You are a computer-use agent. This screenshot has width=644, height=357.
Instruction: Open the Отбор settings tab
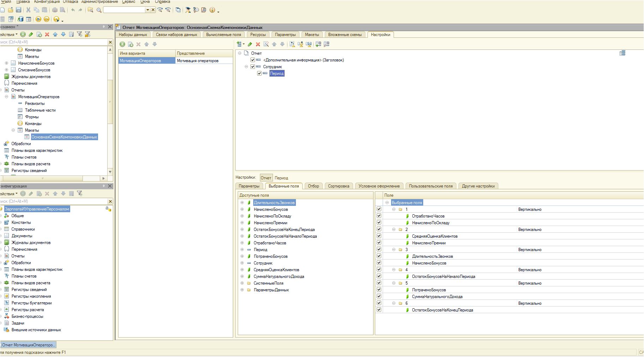[313, 186]
